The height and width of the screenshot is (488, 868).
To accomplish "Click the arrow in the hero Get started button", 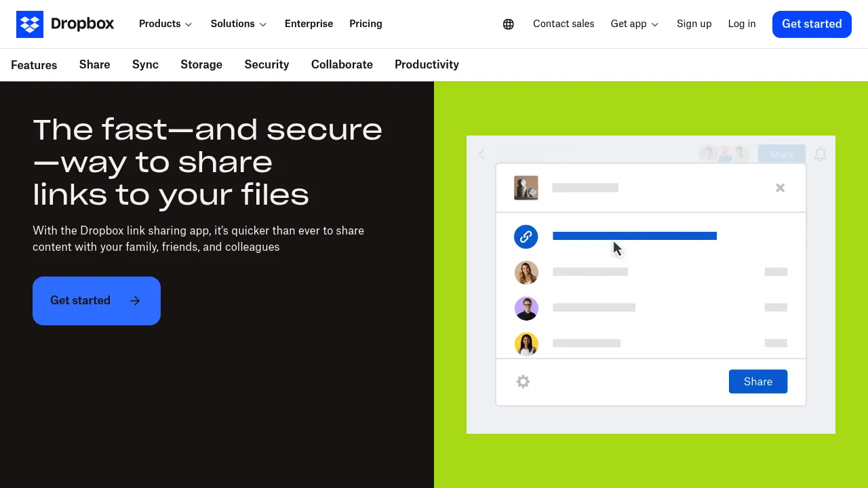I will (135, 301).
